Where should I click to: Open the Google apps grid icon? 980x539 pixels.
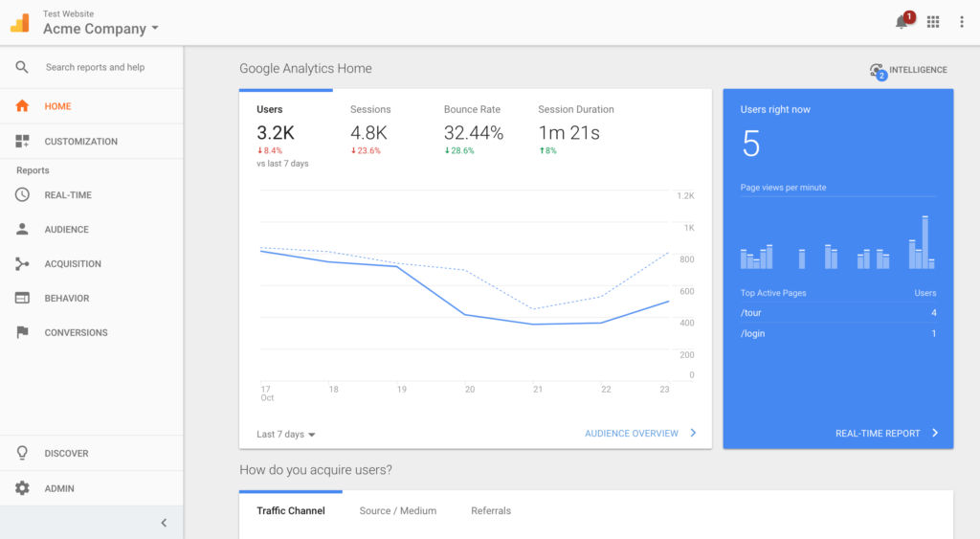[x=933, y=22]
